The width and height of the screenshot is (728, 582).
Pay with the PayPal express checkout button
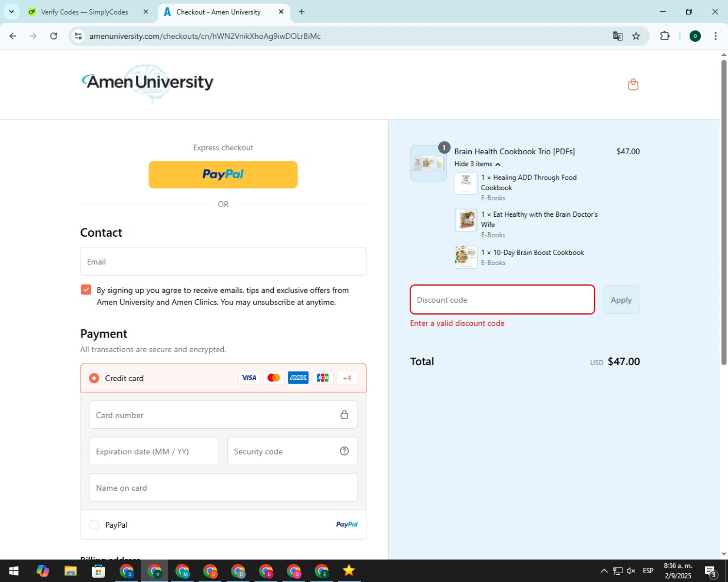(x=223, y=175)
